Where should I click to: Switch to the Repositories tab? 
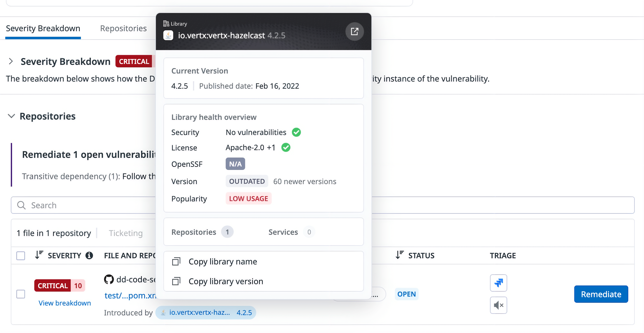[123, 28]
